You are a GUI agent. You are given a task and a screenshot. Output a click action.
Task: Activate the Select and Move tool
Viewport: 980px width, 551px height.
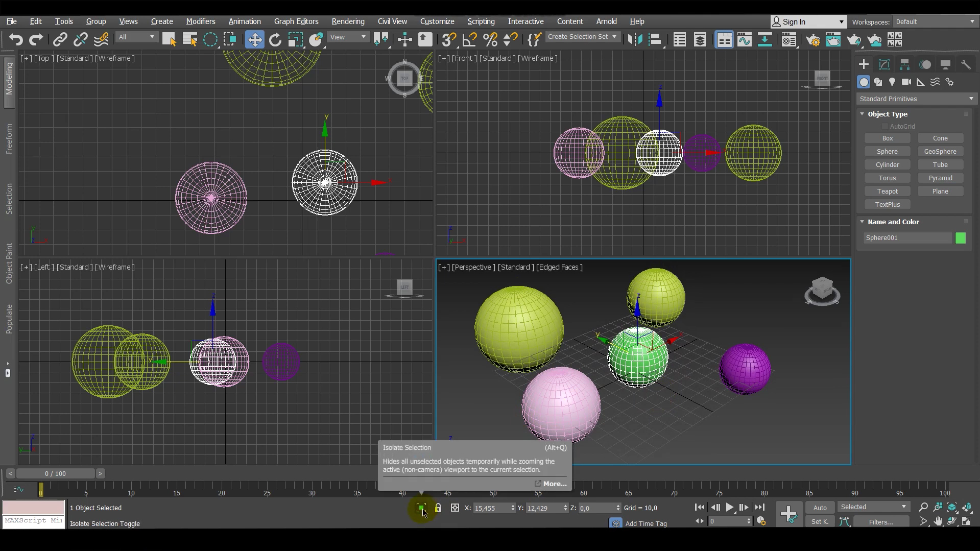tap(254, 40)
